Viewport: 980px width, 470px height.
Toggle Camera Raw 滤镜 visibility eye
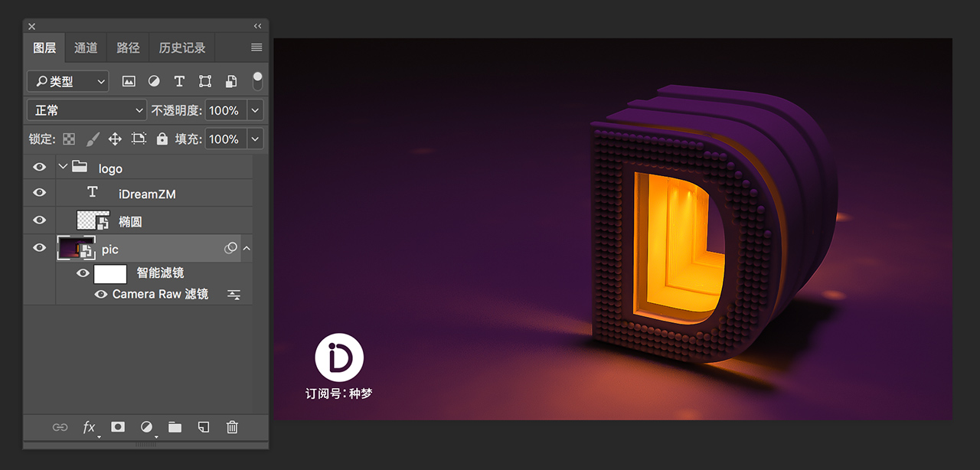100,294
